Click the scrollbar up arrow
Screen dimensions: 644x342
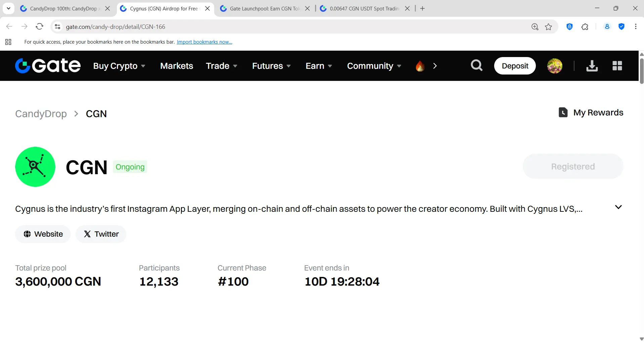[x=641, y=54]
